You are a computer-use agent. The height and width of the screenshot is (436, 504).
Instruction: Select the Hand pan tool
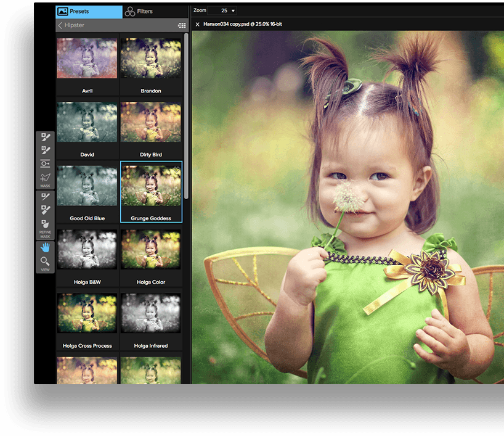point(45,248)
